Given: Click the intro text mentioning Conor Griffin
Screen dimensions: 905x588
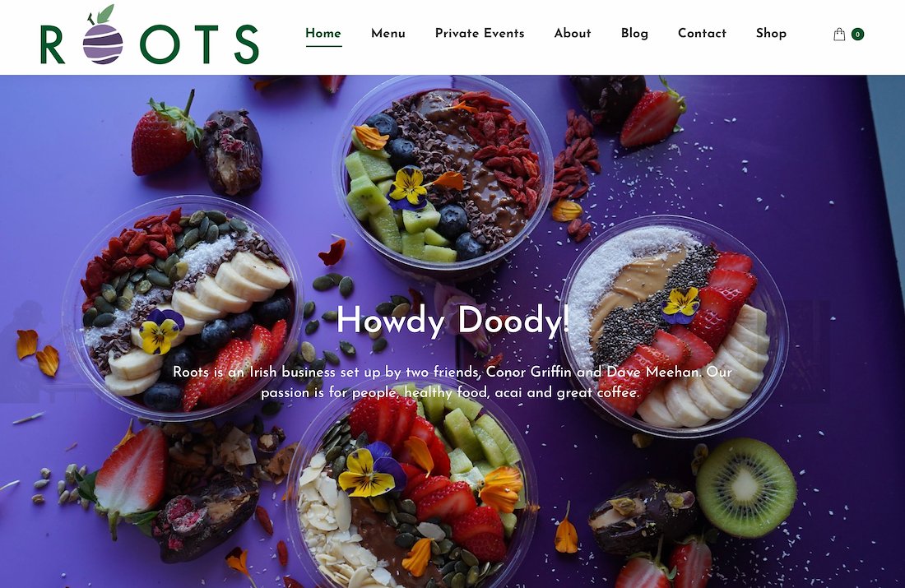Looking at the screenshot, I should coord(452,382).
